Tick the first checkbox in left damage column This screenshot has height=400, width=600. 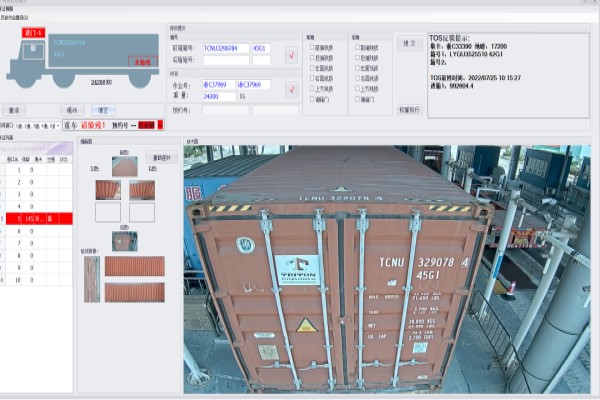[312, 47]
